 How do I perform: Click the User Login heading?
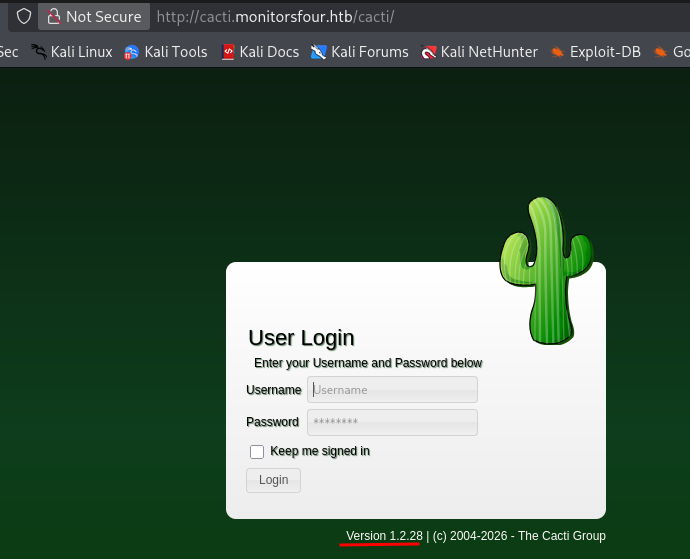[301, 338]
